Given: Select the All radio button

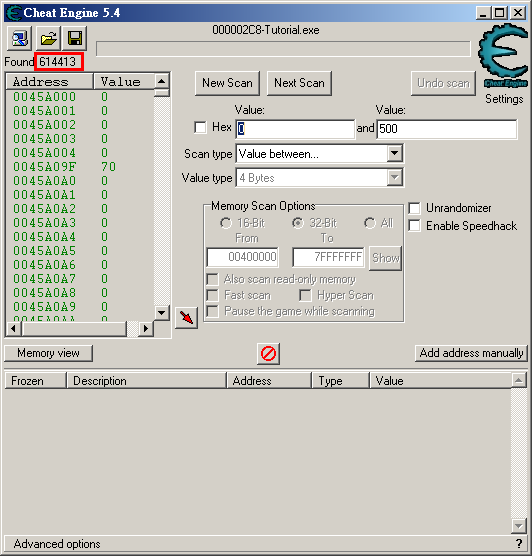Looking at the screenshot, I should pos(370,223).
